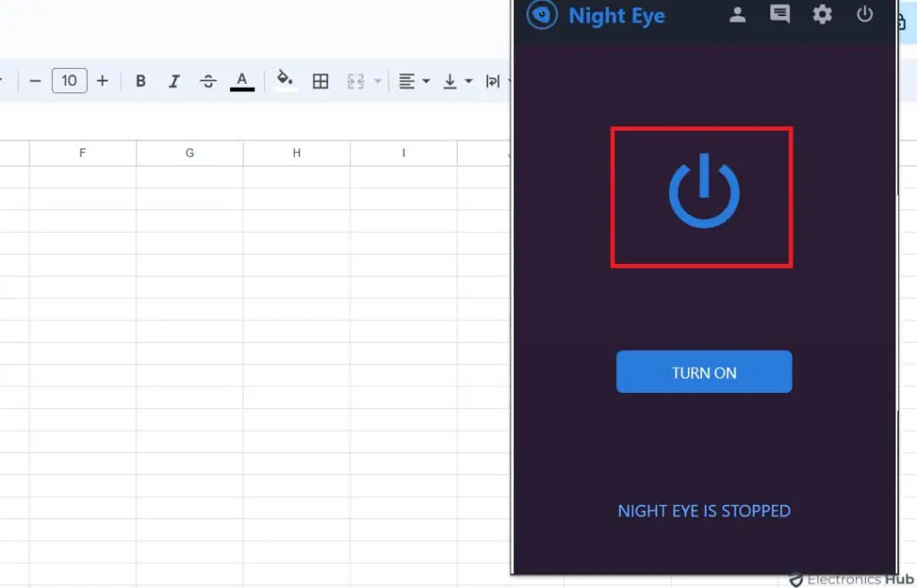Click the merge cells icon

point(355,81)
